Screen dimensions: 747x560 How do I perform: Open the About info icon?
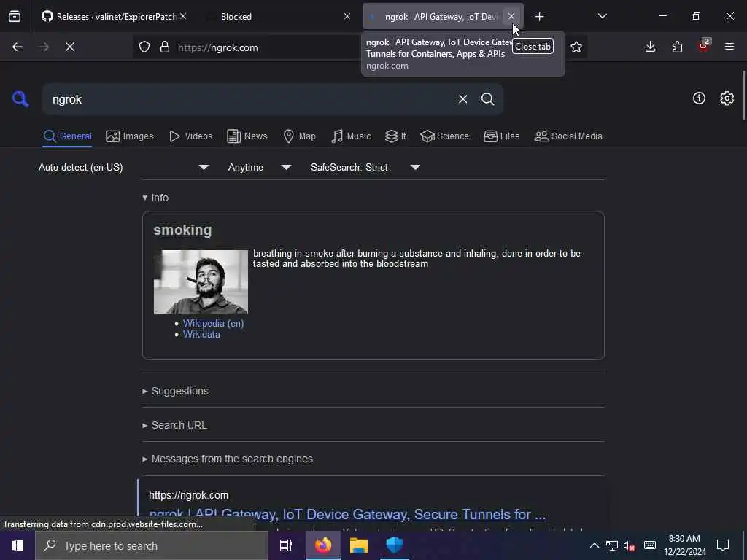(x=699, y=98)
